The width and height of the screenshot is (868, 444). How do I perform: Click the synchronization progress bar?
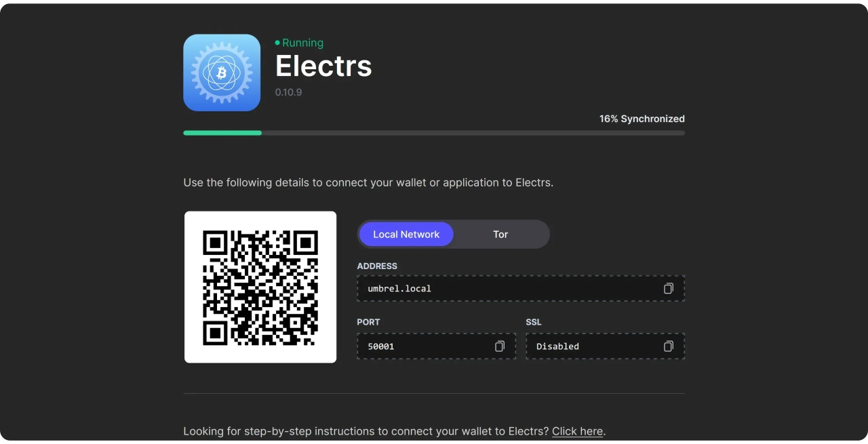434,133
